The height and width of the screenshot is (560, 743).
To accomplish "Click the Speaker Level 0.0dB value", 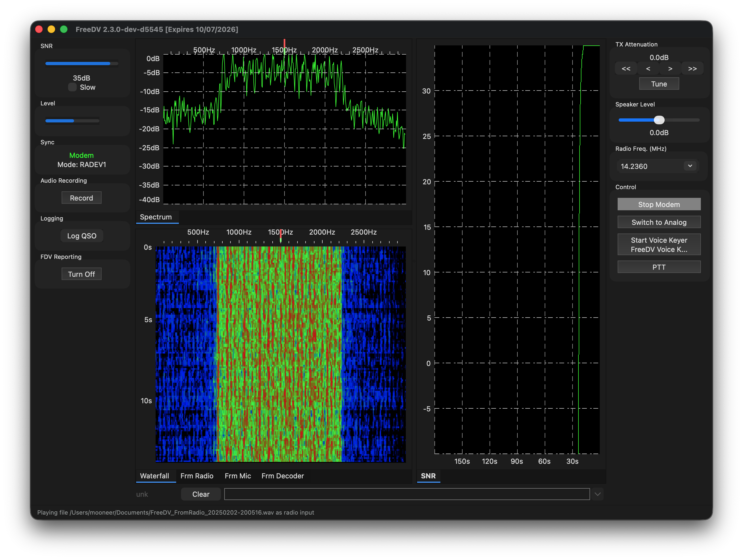I will coord(659,133).
